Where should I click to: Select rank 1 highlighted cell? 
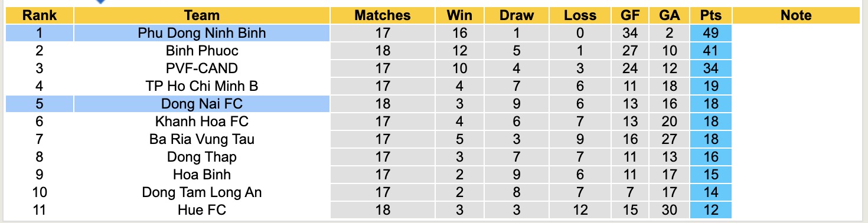pyautogui.click(x=40, y=33)
